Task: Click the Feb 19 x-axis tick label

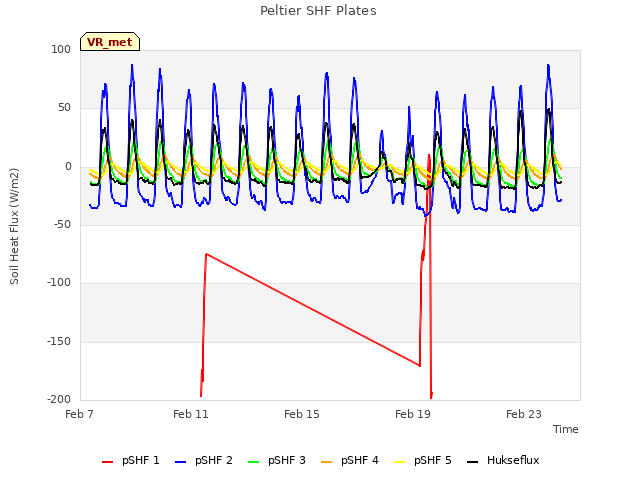Action: pyautogui.click(x=413, y=414)
